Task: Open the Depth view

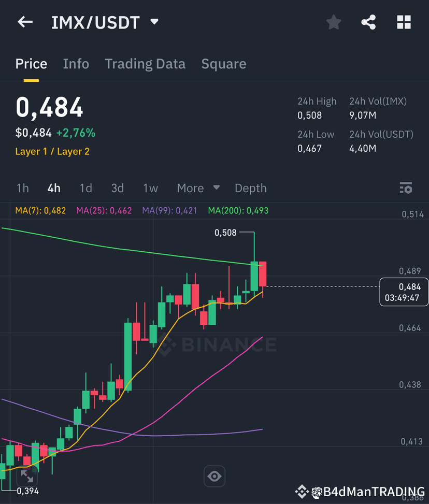Action: [250, 188]
